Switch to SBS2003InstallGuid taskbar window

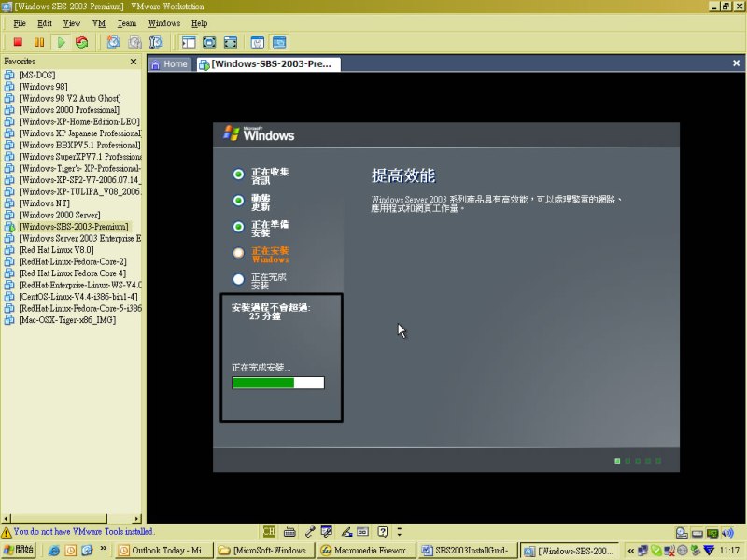click(469, 551)
